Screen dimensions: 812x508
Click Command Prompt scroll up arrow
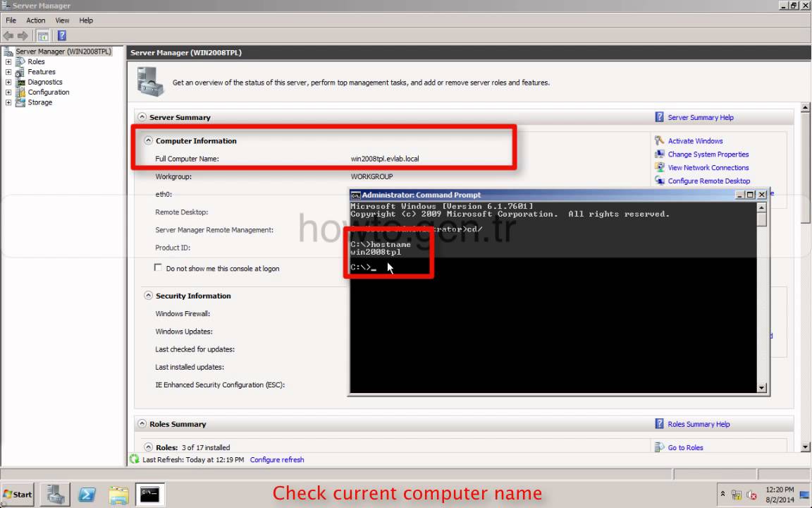(761, 207)
